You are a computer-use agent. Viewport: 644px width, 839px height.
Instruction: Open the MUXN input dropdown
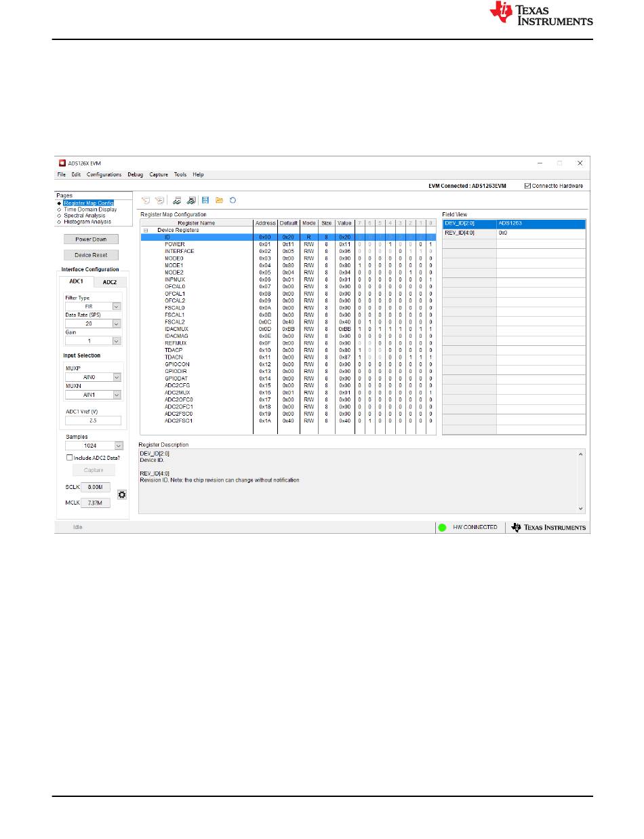[x=116, y=395]
